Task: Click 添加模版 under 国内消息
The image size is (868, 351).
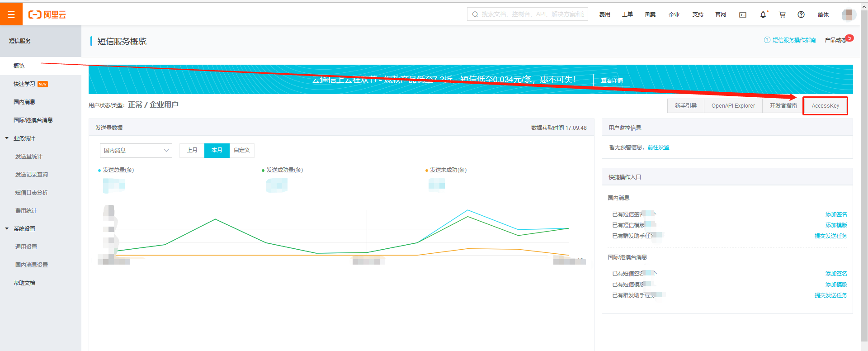Action: pyautogui.click(x=836, y=225)
